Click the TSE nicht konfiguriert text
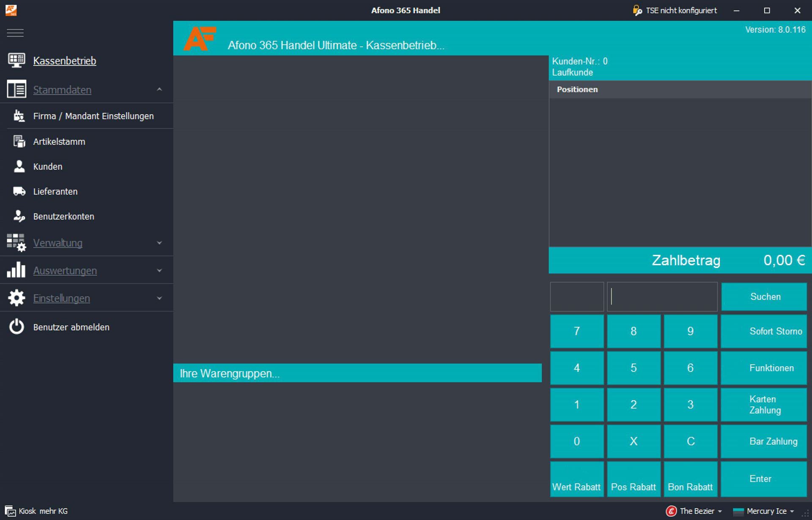812x520 pixels. (x=681, y=11)
